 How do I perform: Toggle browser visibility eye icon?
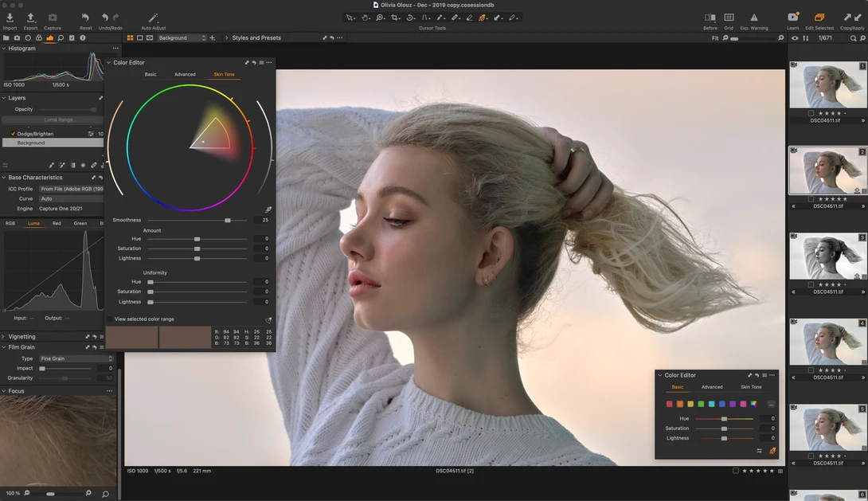795,38
